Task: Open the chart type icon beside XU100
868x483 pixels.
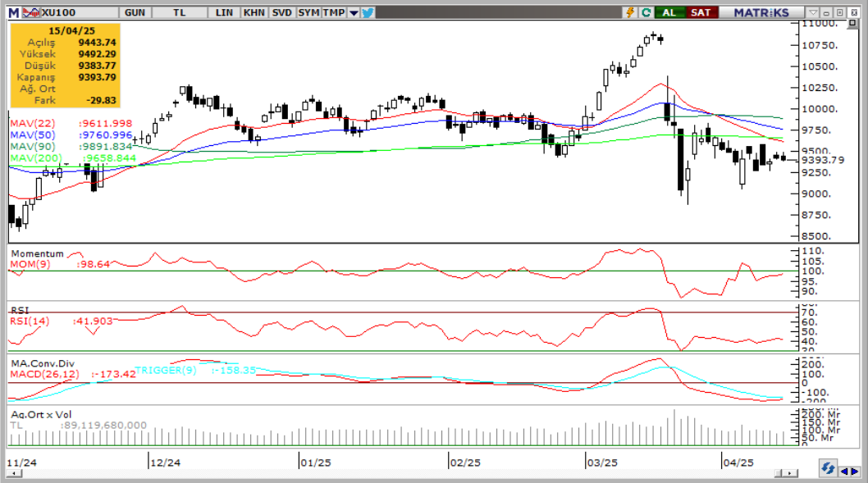Action: pyautogui.click(x=31, y=12)
